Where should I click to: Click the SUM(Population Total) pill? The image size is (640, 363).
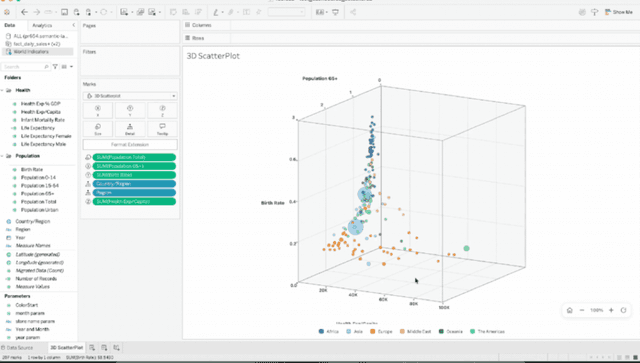[x=134, y=157]
